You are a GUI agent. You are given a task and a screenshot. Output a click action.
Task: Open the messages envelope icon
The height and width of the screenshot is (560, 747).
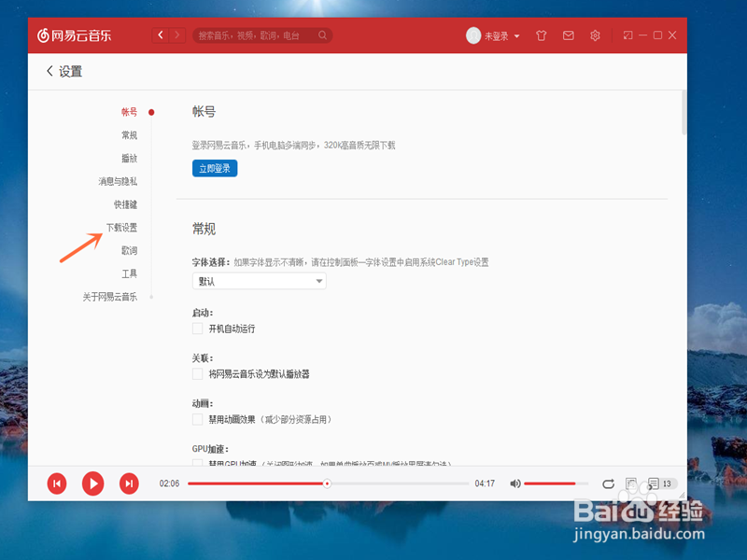[568, 35]
